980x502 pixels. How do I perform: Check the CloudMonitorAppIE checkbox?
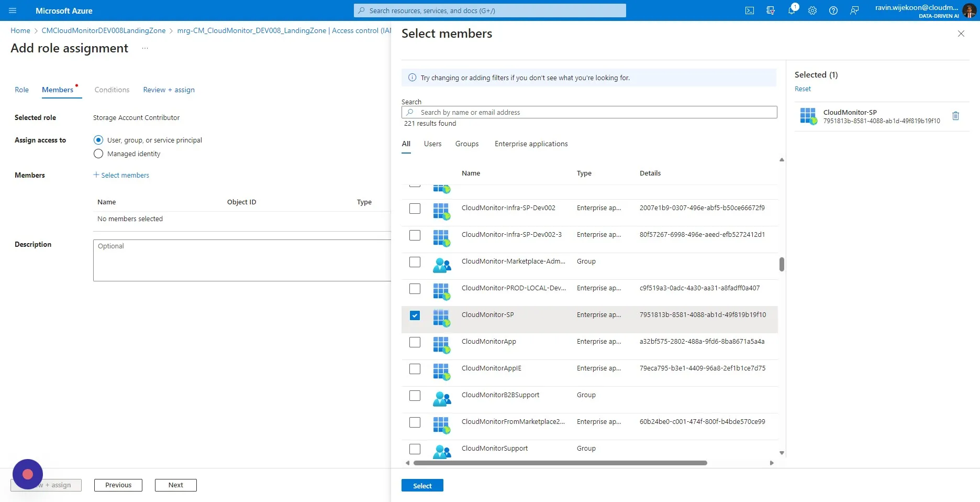coord(415,369)
